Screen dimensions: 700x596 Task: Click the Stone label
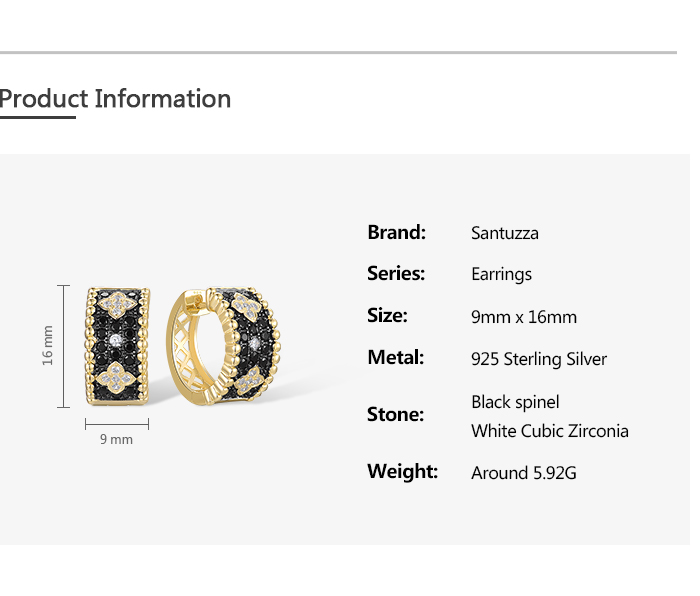(395, 414)
